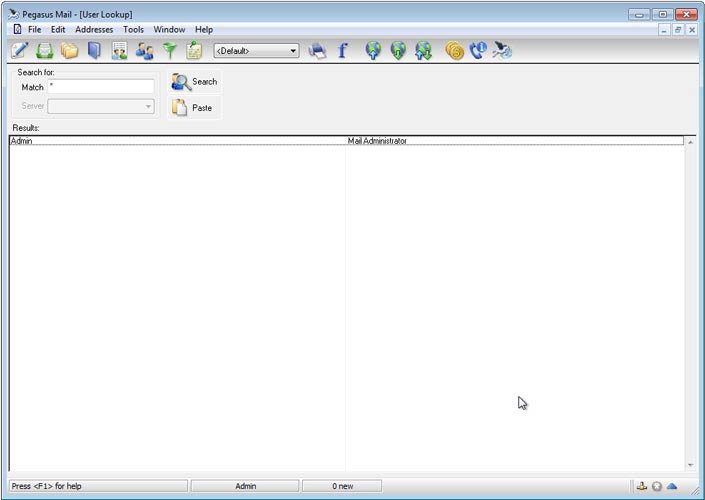The height and width of the screenshot is (500, 705).
Task: Click the gold coin toolbar icon
Action: tap(454, 50)
